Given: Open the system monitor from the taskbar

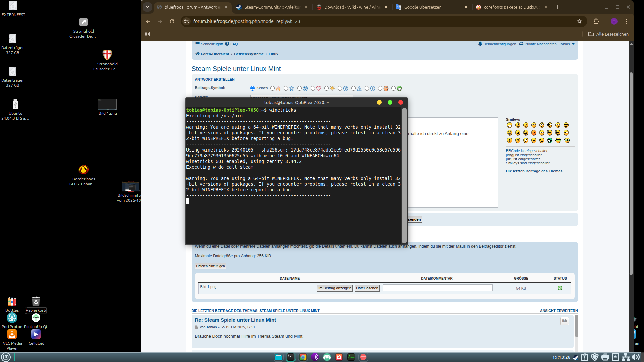Looking at the screenshot, I should click(351, 357).
